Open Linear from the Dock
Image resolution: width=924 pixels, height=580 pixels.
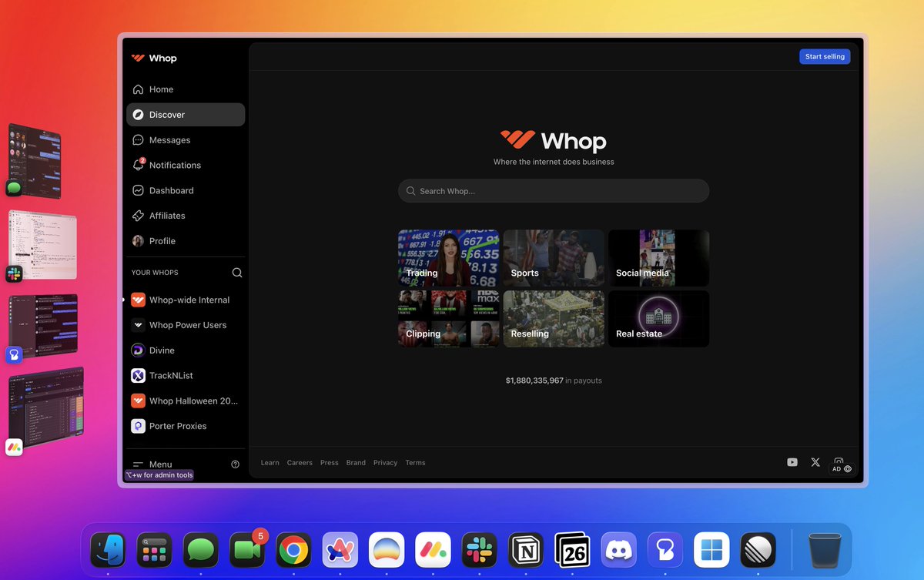758,550
